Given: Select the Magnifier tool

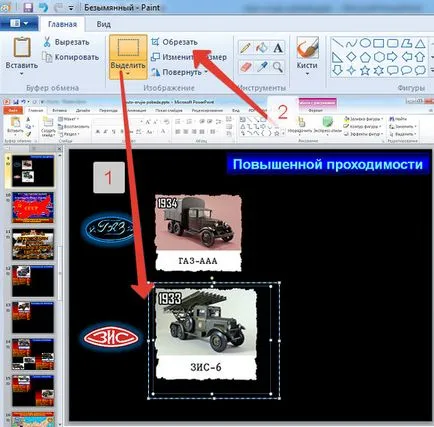Looking at the screenshot, I should (x=278, y=67).
